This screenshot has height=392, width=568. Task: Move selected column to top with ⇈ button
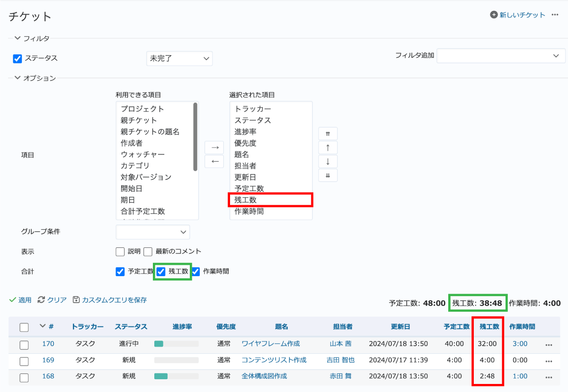click(328, 133)
